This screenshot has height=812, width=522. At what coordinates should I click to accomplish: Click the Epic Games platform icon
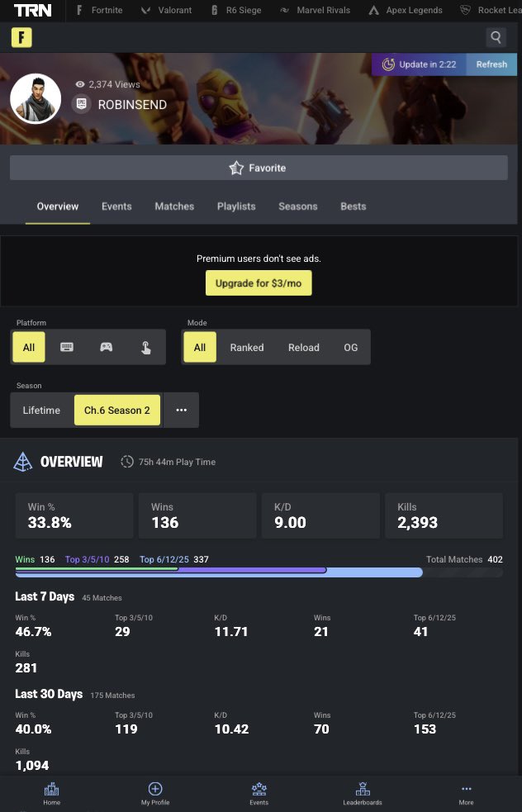click(x=81, y=104)
